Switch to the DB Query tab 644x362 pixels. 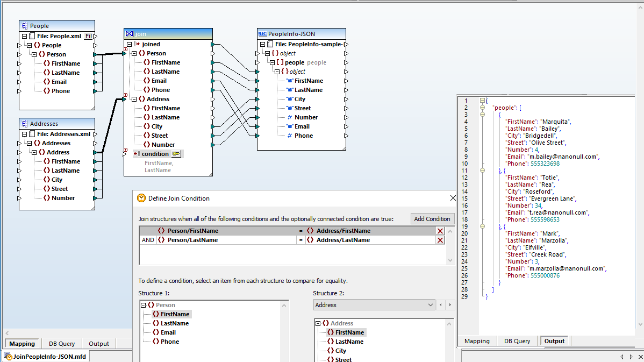coord(61,344)
